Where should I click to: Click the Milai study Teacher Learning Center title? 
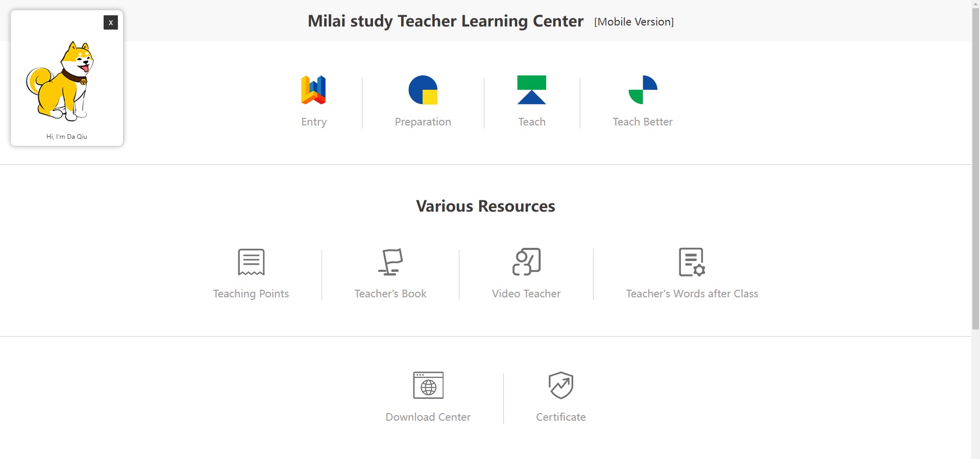(445, 21)
